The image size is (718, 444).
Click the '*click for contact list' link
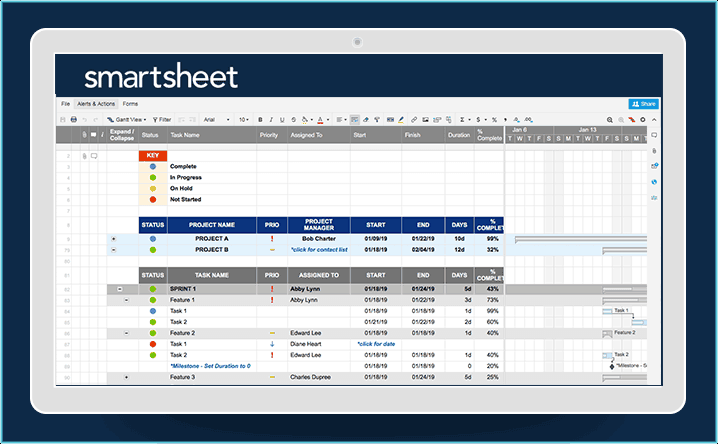(x=318, y=250)
